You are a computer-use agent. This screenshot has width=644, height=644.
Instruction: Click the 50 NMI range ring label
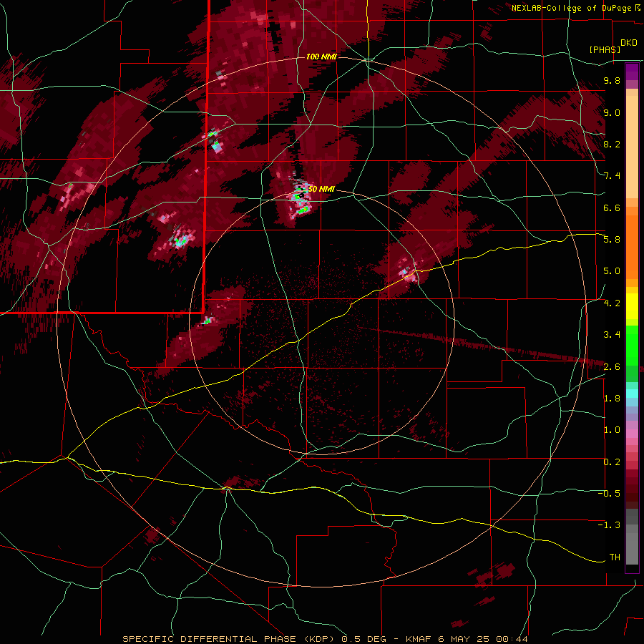tap(321, 190)
